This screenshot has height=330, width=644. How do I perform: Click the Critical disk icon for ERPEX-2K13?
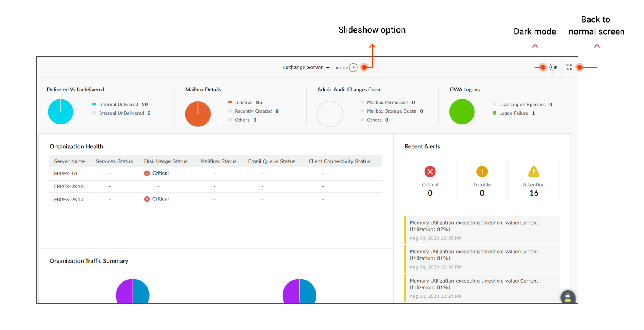147,199
